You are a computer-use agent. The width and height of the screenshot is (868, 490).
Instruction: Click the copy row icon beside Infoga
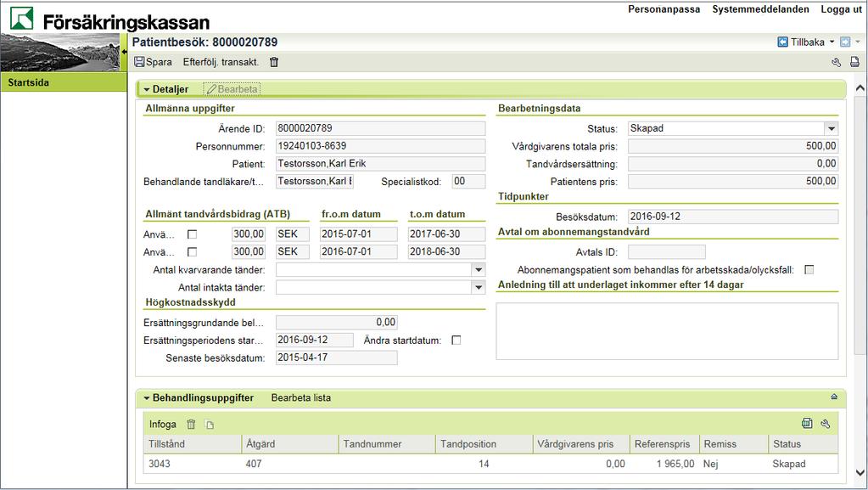[210, 425]
